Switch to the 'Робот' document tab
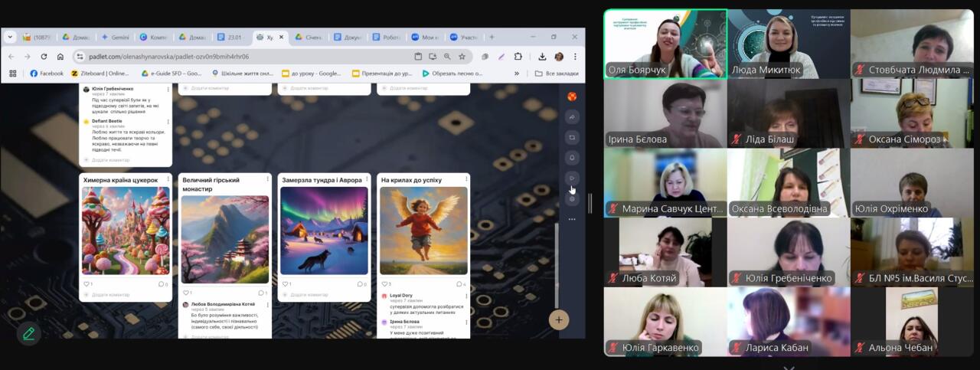The width and height of the screenshot is (980, 370). 387,37
